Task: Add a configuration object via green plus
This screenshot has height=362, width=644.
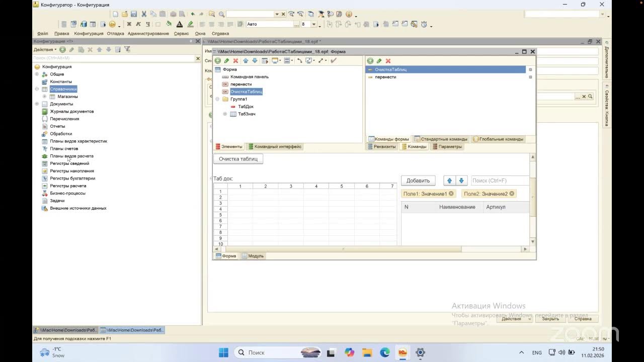Action: click(x=62, y=50)
